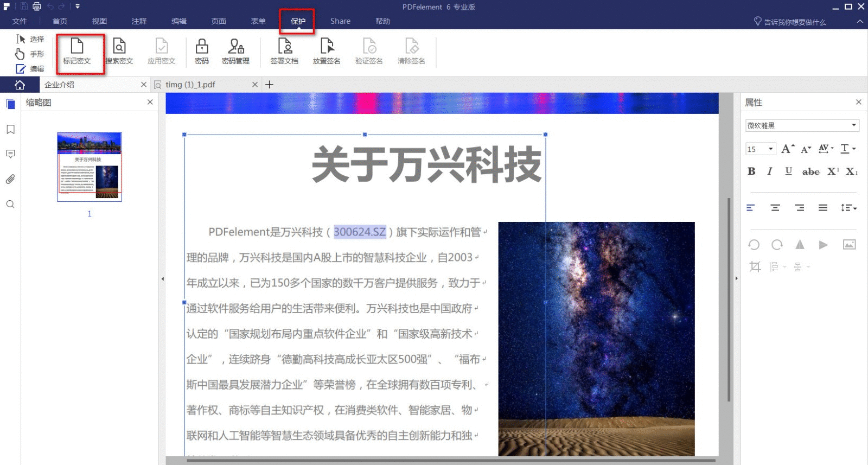Image resolution: width=868 pixels, height=465 pixels.
Task: Choose the 选择 select tool
Action: [x=30, y=39]
